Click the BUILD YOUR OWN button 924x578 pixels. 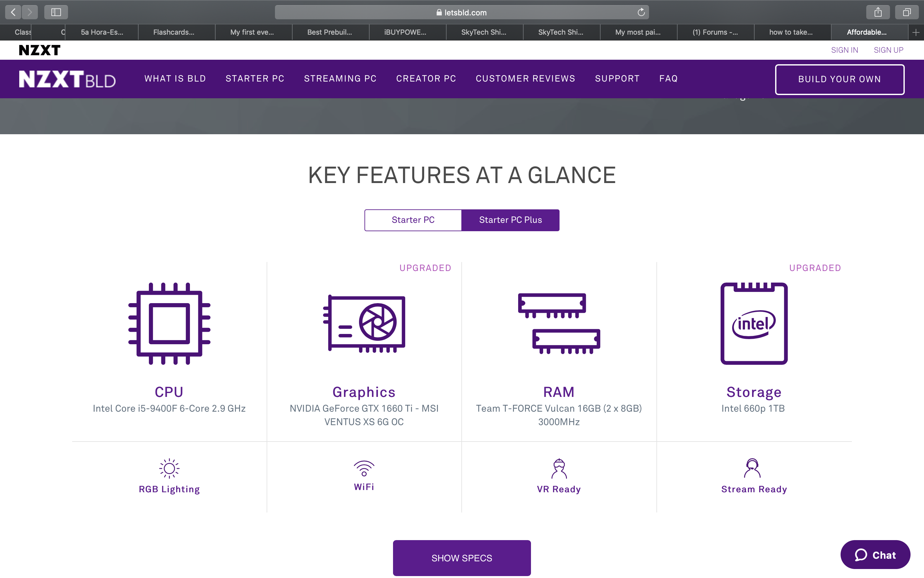[840, 79]
